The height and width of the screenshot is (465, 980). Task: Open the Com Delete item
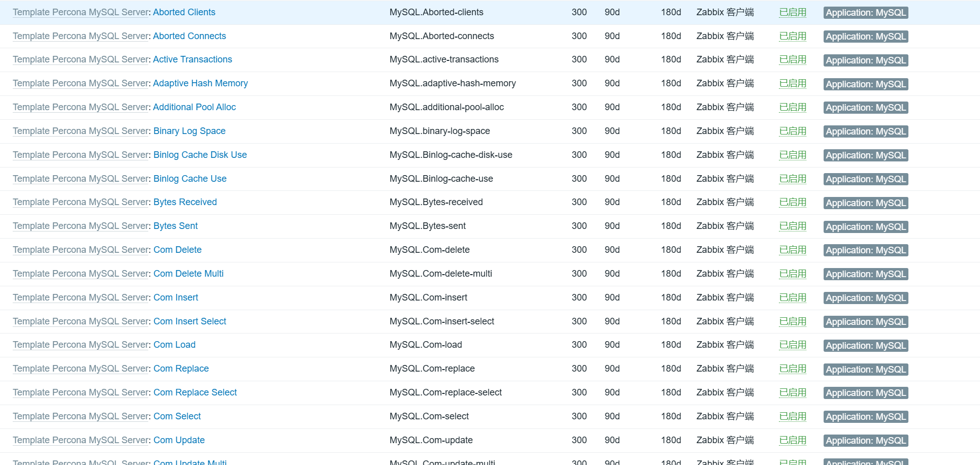tap(178, 250)
